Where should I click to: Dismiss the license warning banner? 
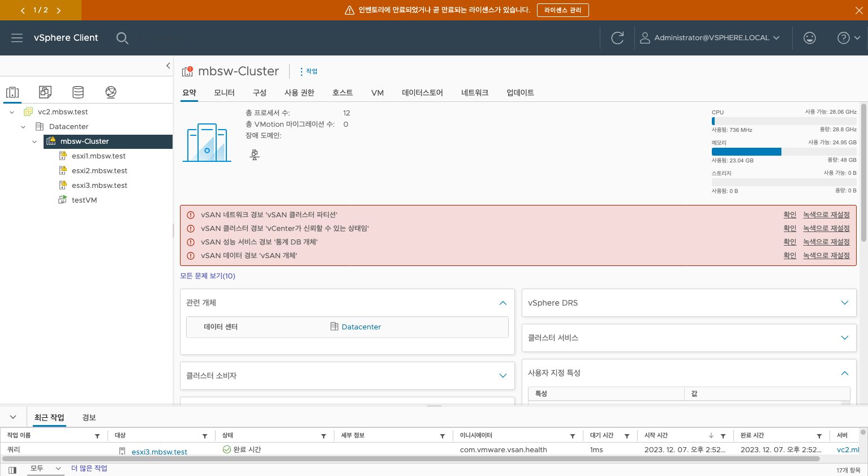click(x=859, y=10)
